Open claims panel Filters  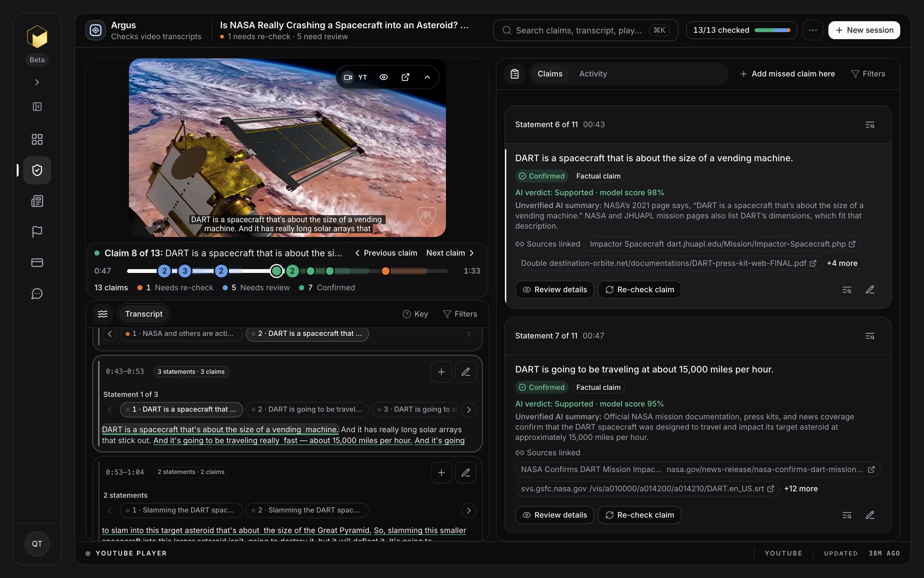[868, 74]
